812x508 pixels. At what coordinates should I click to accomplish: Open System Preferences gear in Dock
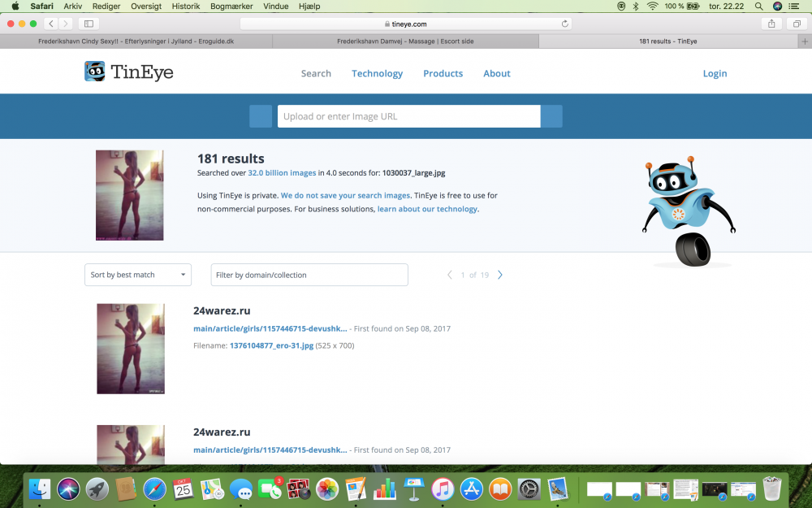click(x=529, y=488)
